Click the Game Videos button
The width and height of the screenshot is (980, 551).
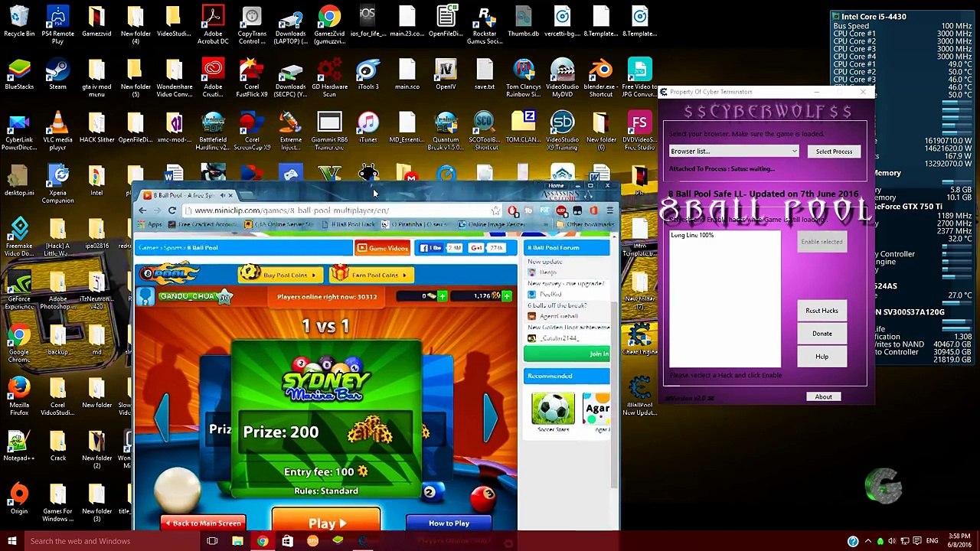click(x=382, y=248)
